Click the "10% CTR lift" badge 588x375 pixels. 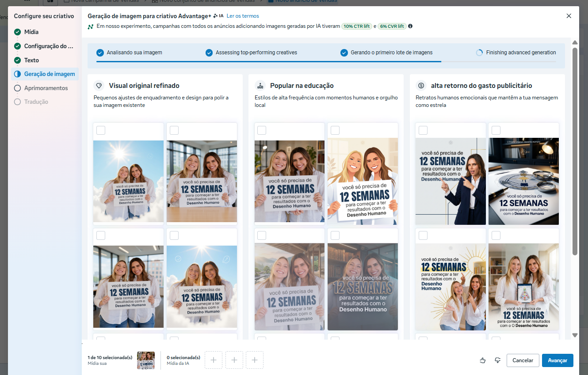pos(357,27)
